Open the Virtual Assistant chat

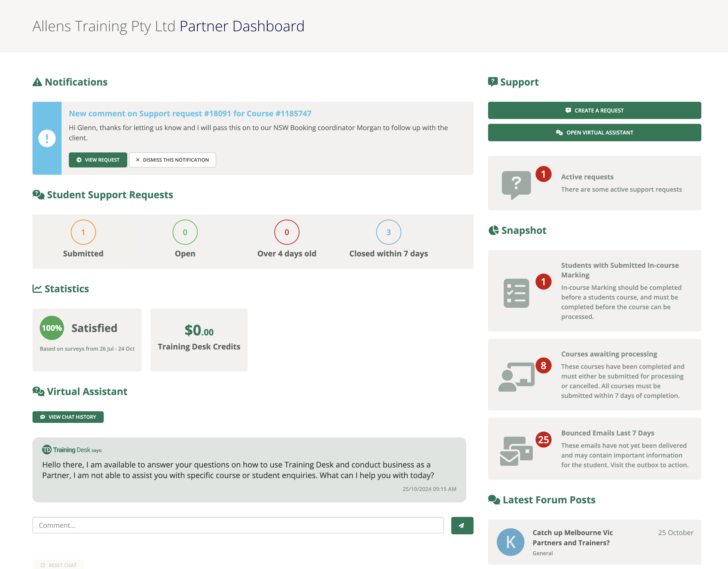click(x=594, y=132)
